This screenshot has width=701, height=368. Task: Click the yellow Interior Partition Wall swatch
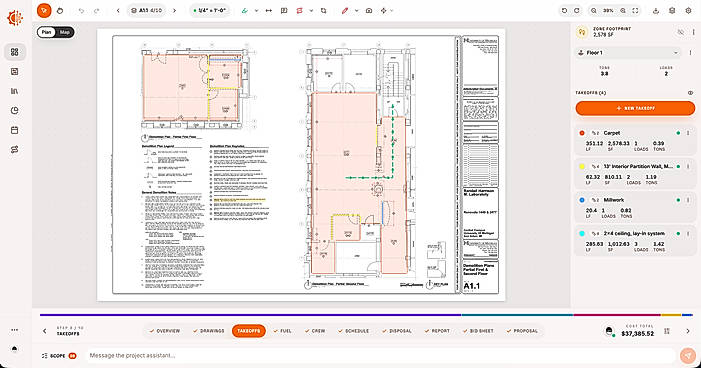click(582, 166)
